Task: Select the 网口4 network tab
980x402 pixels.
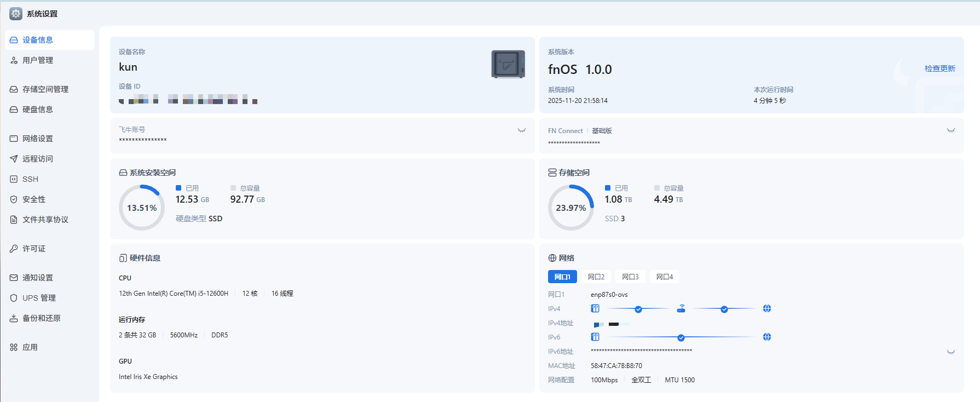Action: 665,277
